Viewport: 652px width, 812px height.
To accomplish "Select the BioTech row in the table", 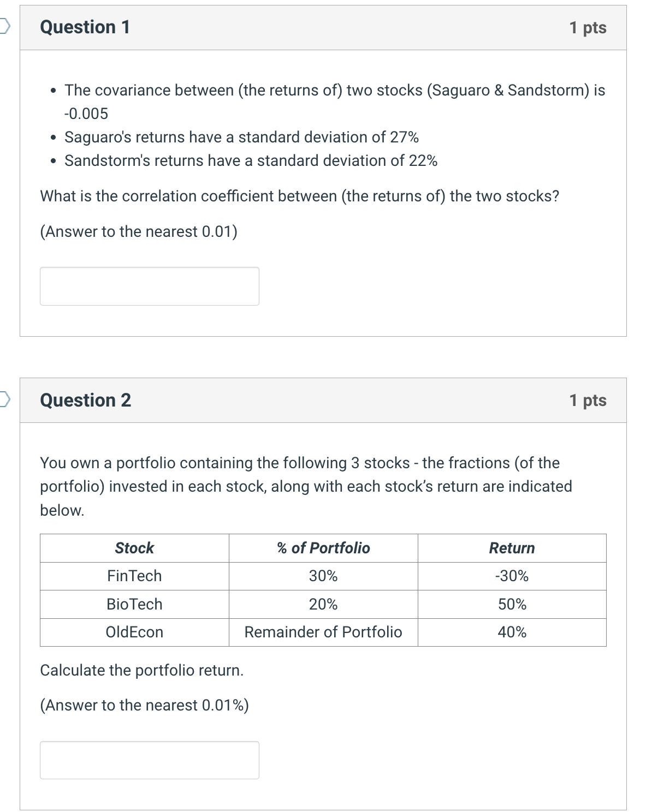I will click(x=322, y=604).
